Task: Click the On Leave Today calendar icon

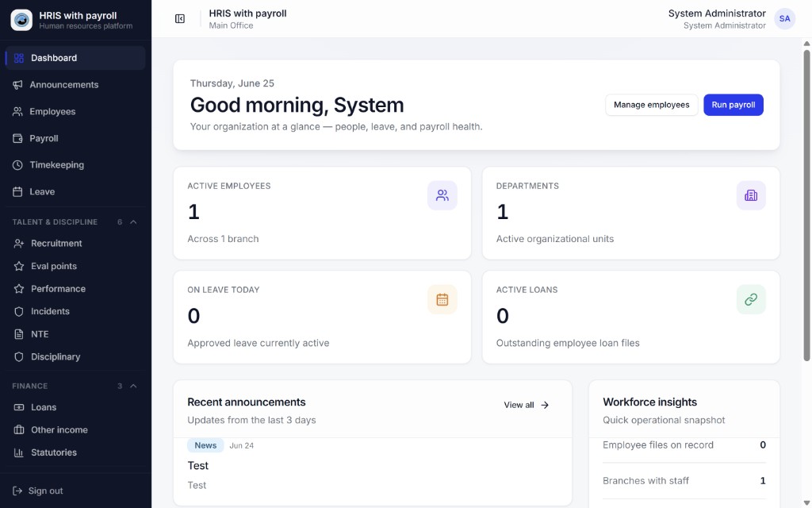Action: click(x=442, y=299)
